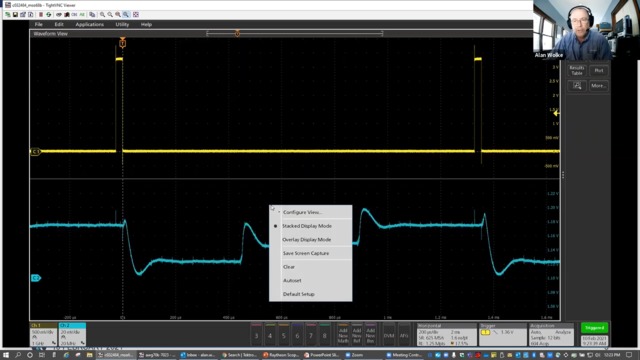Open the Utility menu
Image resolution: width=640 pixels, height=360 pixels.
(122, 24)
